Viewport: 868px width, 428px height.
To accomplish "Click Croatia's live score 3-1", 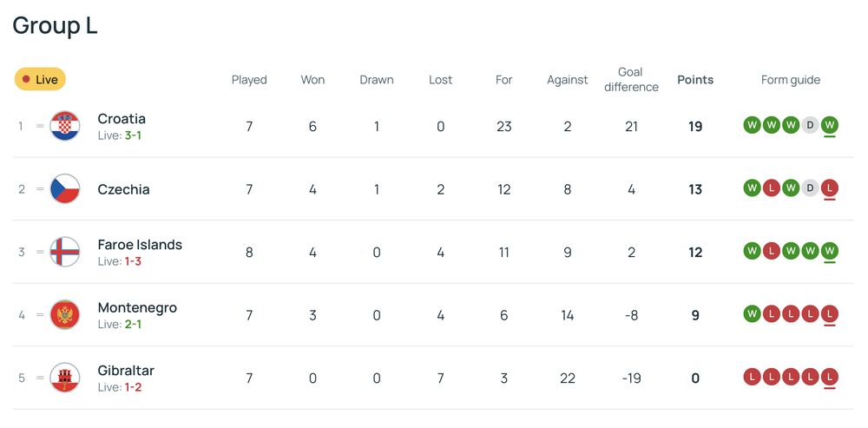I will (x=133, y=135).
